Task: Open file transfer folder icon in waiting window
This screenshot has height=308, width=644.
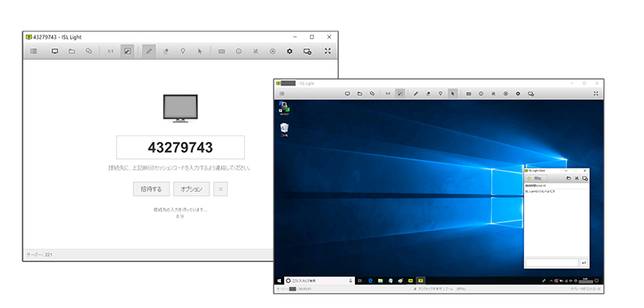Action: [72, 52]
